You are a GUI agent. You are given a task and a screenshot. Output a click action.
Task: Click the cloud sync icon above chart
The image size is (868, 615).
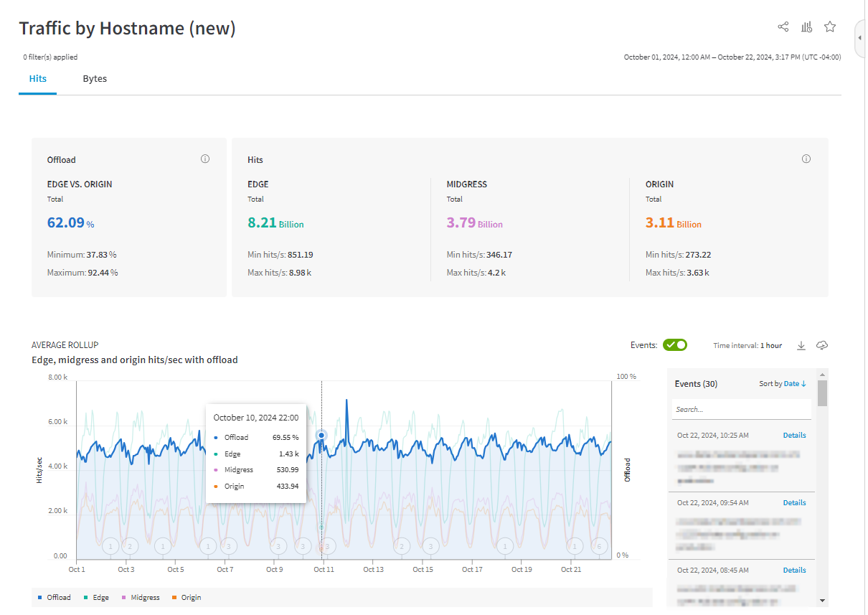point(823,346)
